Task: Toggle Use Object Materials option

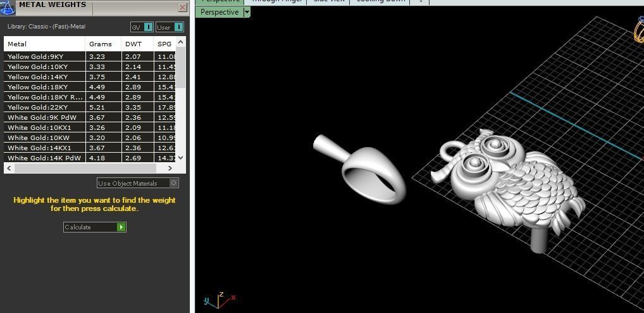Action: click(x=138, y=183)
